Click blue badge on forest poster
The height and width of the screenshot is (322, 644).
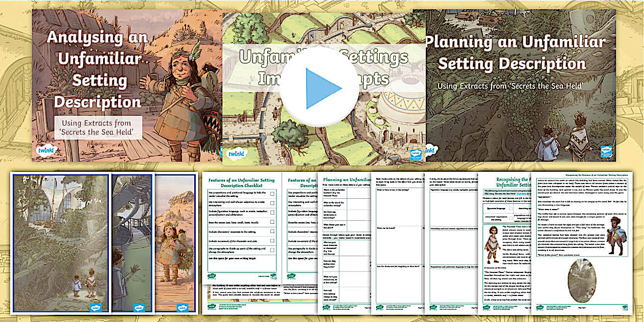[96, 307]
